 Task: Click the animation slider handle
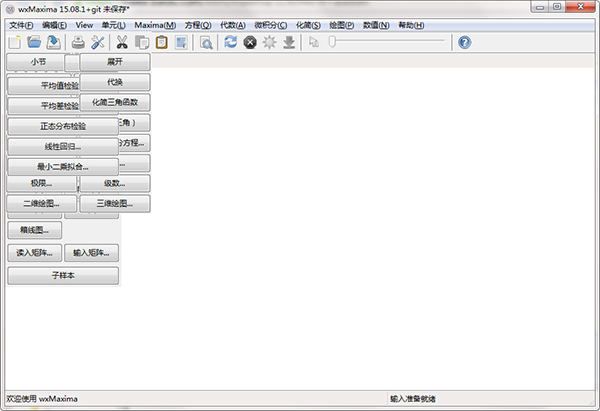coord(332,41)
